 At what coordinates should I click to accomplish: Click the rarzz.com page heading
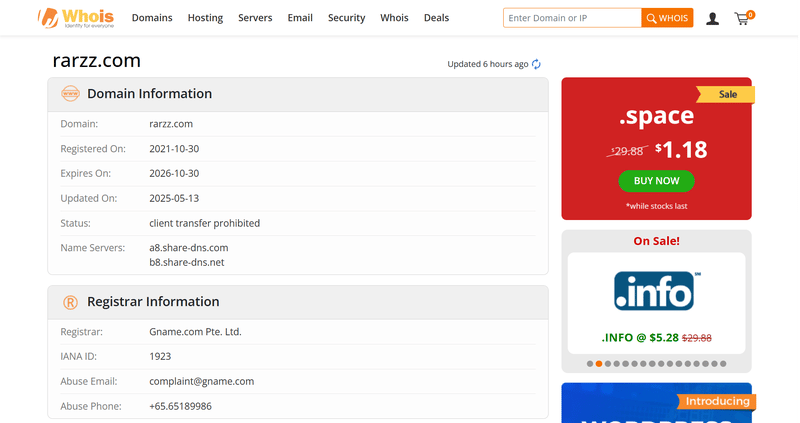click(96, 61)
